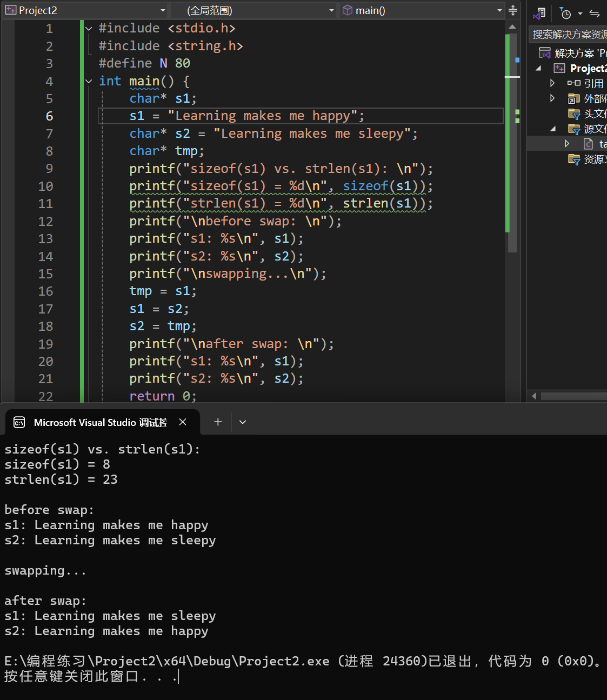Click the console icon on the terminal tab

[x=19, y=422]
